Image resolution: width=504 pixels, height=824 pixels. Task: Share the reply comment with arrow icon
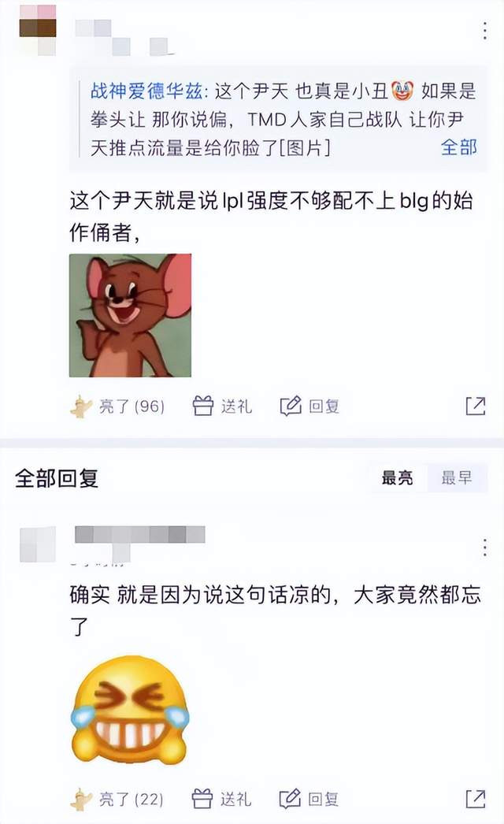(476, 800)
